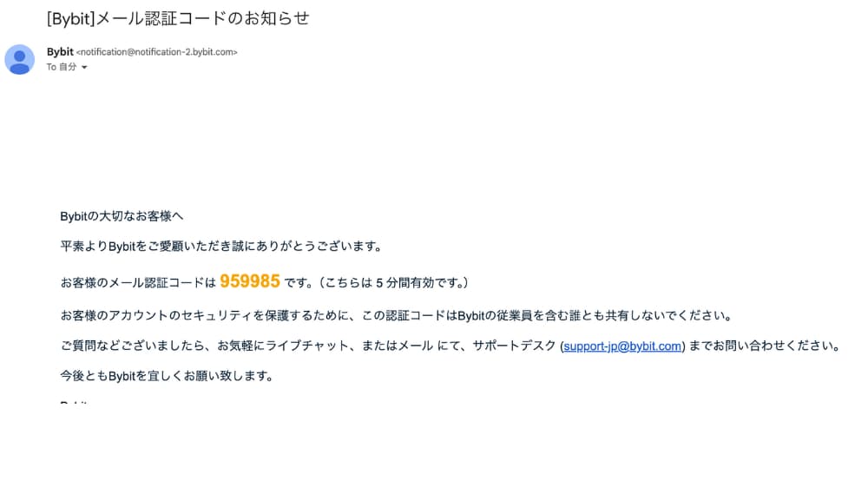Expand recipient details arrow beside 'To 自分'
The image size is (868, 488).
84,68
